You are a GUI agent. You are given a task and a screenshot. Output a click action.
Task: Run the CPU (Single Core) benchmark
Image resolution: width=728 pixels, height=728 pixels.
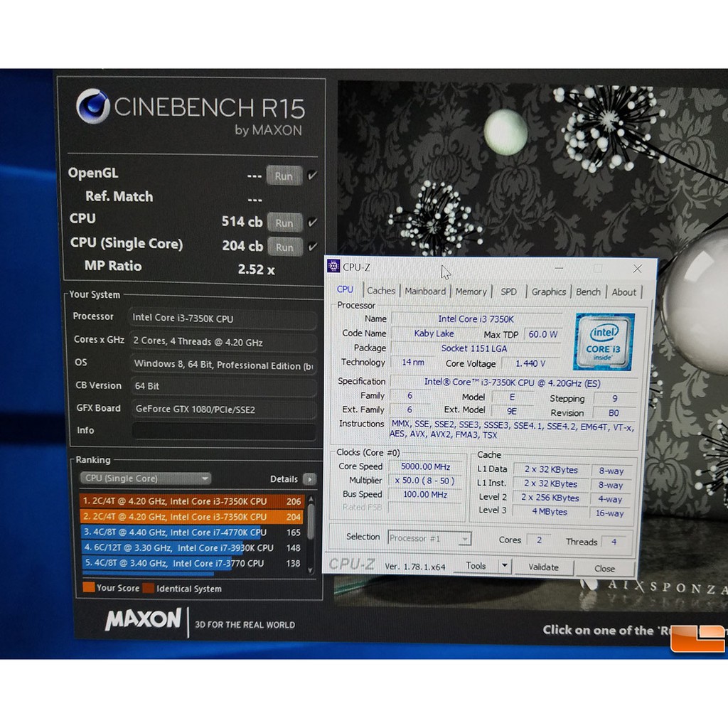click(x=284, y=247)
